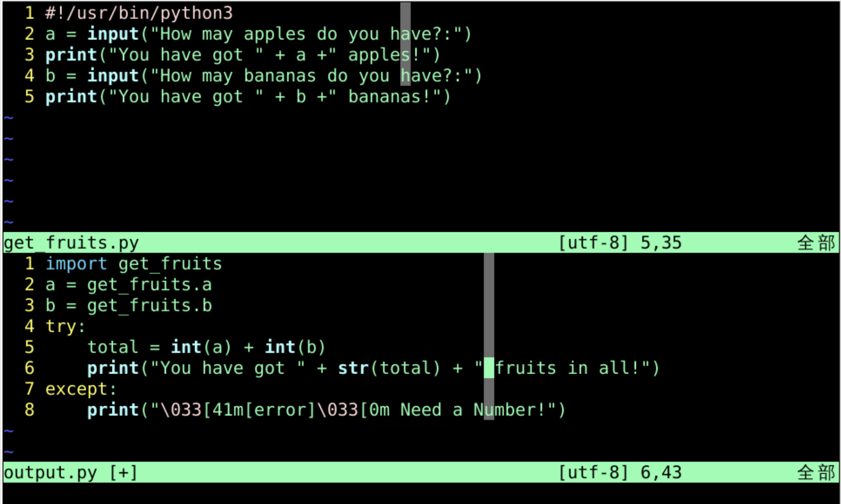Click the 5,35 cursor position indicator
This screenshot has width=841, height=504.
(x=661, y=243)
